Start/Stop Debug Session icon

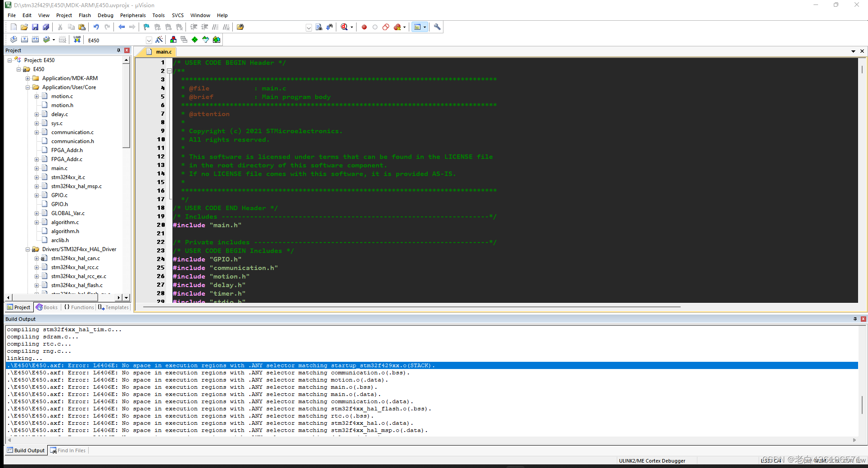click(x=344, y=27)
